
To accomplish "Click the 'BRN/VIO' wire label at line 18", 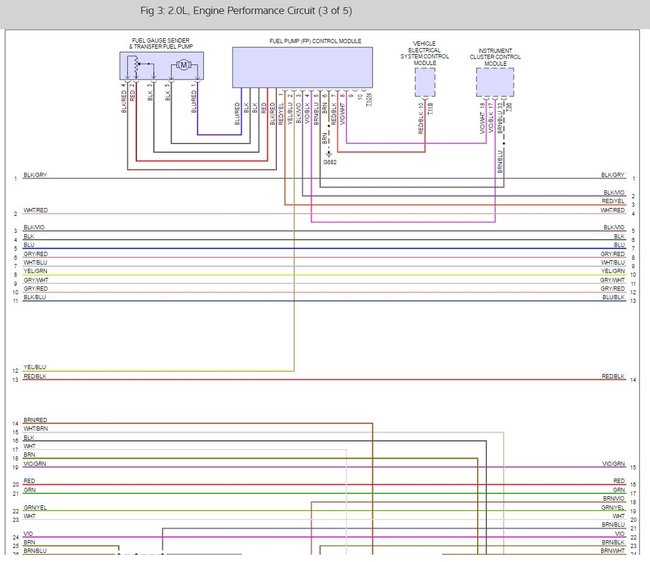I will (614, 499).
